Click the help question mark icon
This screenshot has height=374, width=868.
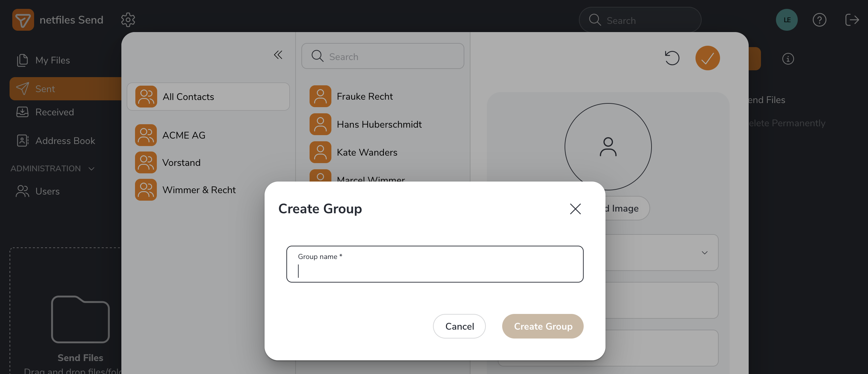pyautogui.click(x=819, y=20)
